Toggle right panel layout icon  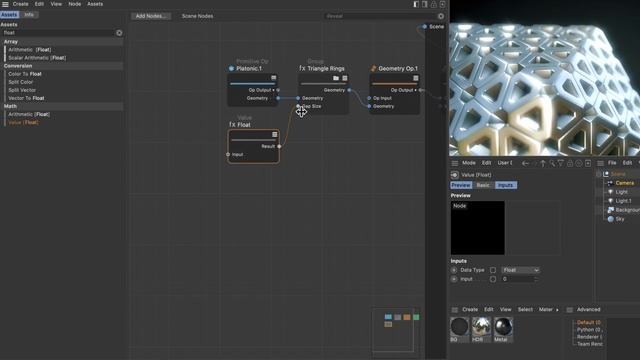point(425,4)
